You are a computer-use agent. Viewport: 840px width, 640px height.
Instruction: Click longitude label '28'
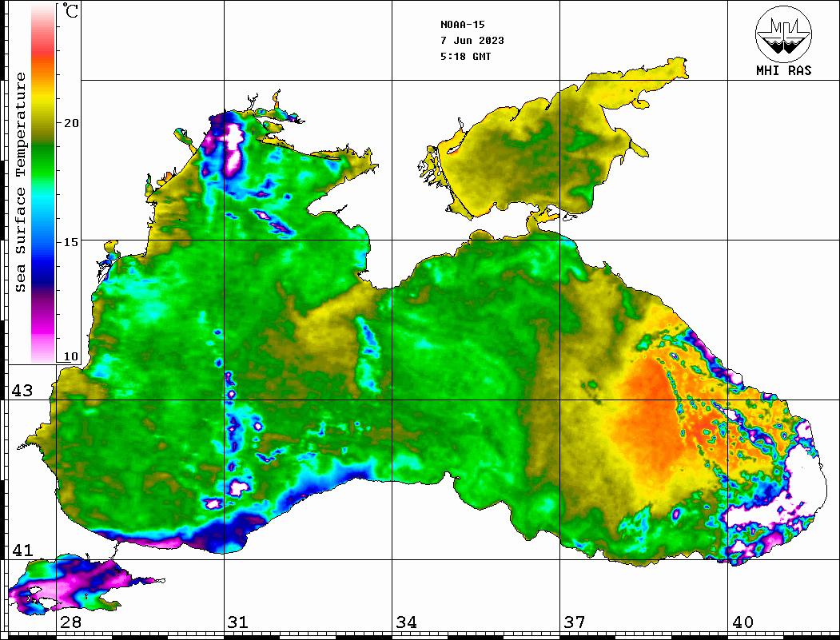tap(70, 622)
